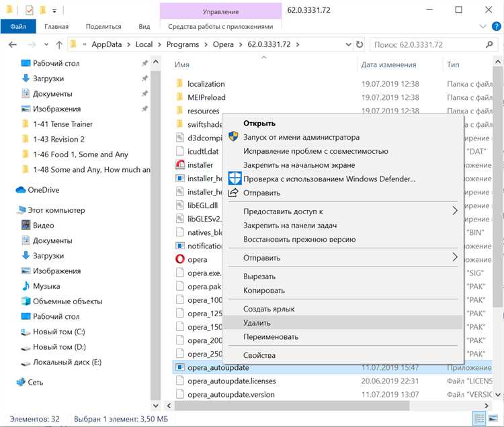Open Свойства from the context menu

[259, 355]
